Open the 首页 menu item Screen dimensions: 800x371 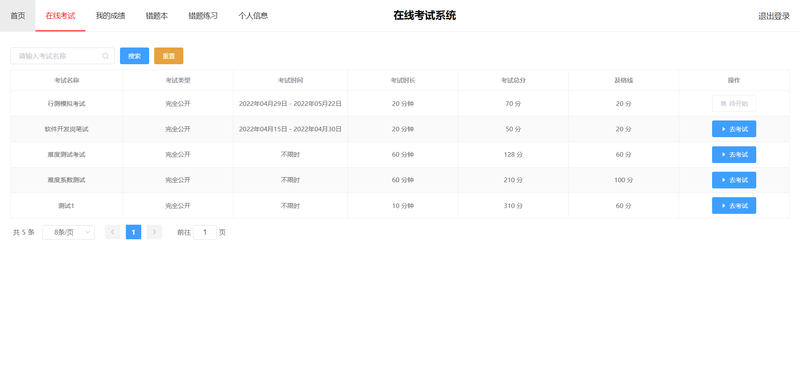[x=18, y=16]
